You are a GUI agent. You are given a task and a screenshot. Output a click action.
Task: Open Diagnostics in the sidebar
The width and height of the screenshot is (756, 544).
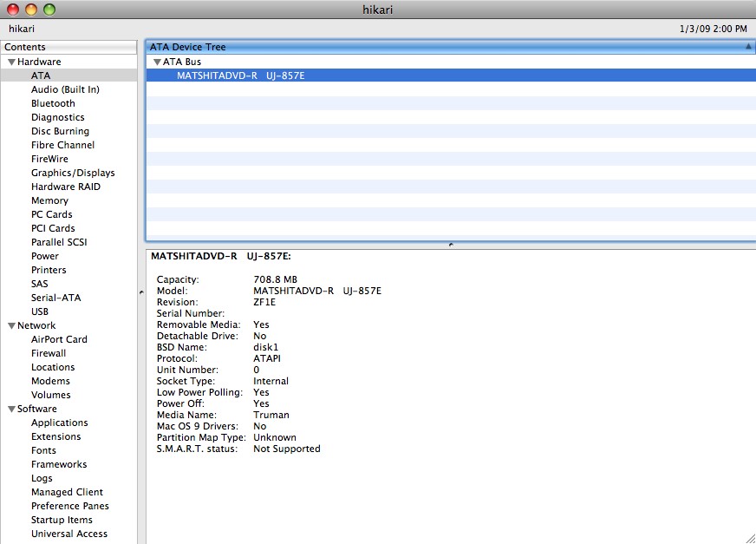point(58,117)
